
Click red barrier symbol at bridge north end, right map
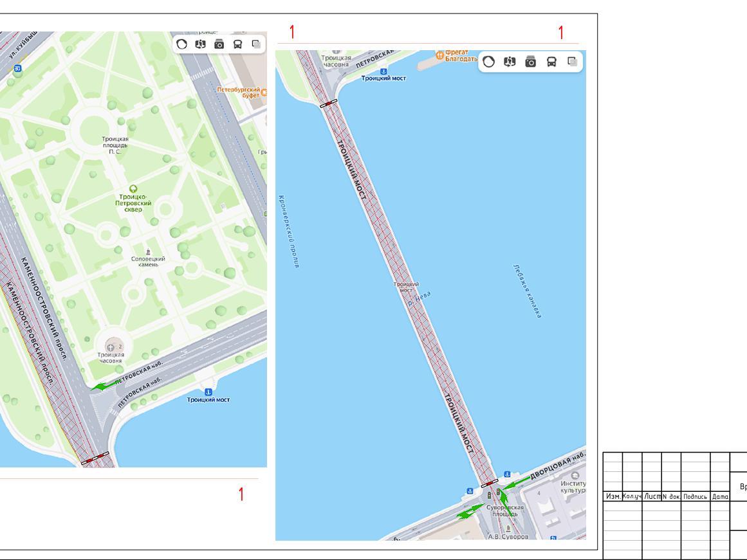click(328, 104)
